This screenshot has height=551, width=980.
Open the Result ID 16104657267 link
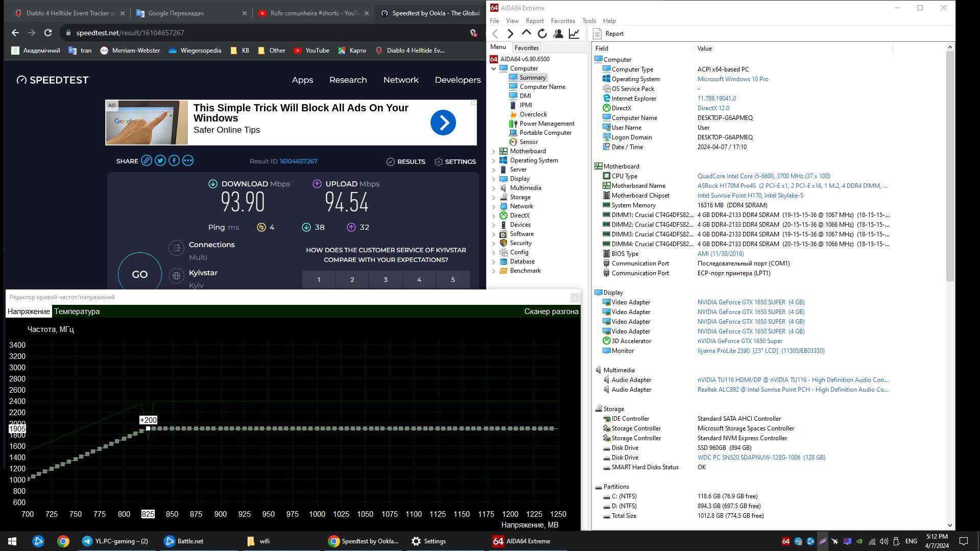(298, 161)
